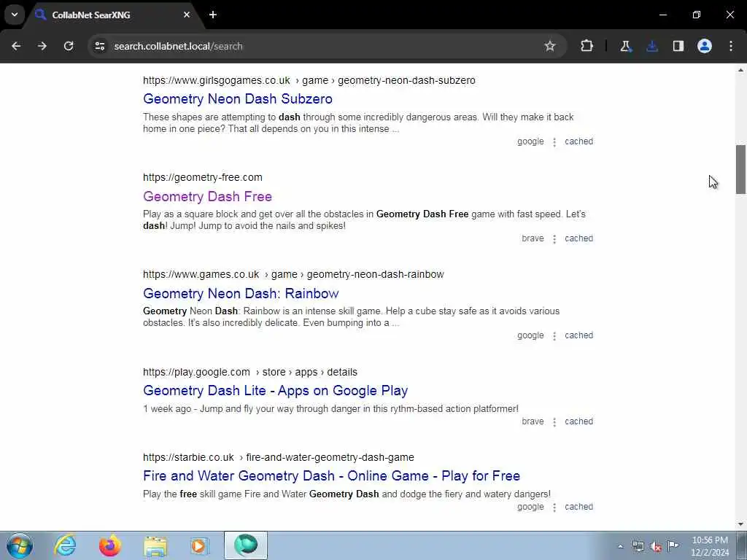Close the CollabNet SearXNG tab
The width and height of the screenshot is (747, 560).
(187, 15)
